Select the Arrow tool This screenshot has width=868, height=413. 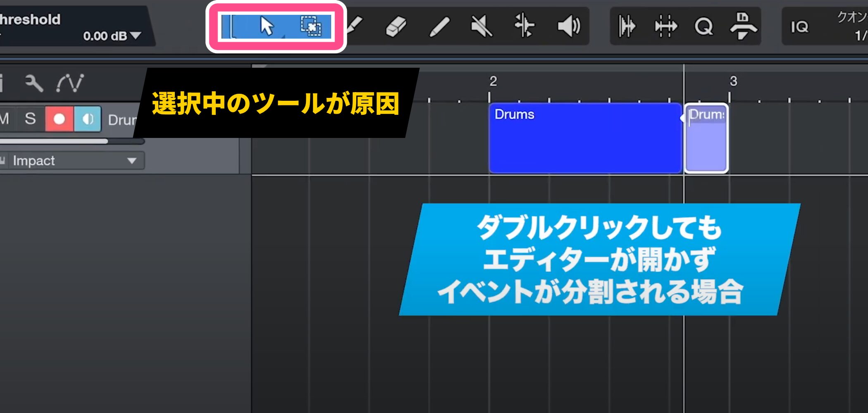coord(267,26)
